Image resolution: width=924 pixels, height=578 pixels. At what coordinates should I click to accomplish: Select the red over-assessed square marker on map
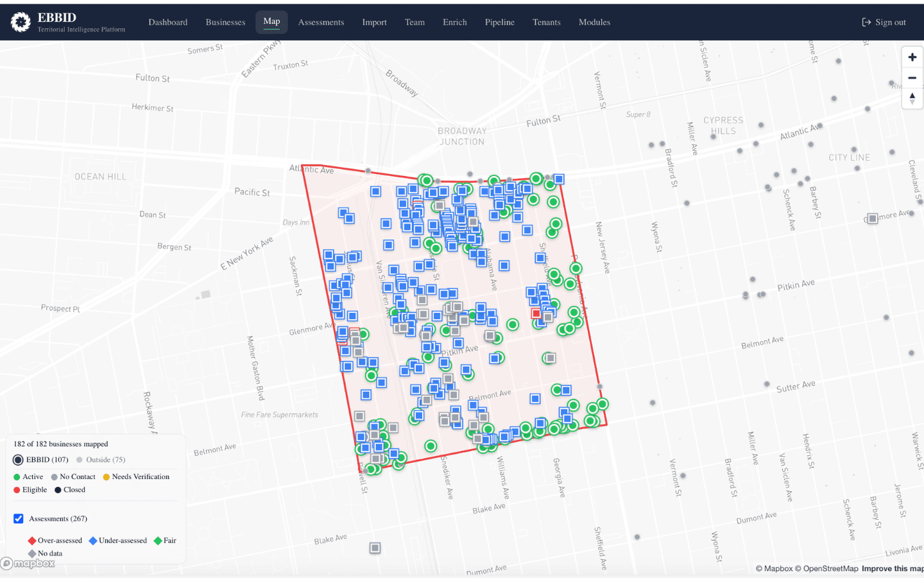(536, 313)
